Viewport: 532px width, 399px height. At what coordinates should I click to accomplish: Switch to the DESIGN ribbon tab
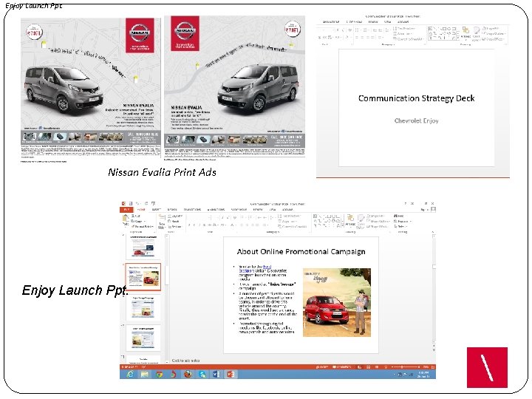(x=172, y=210)
